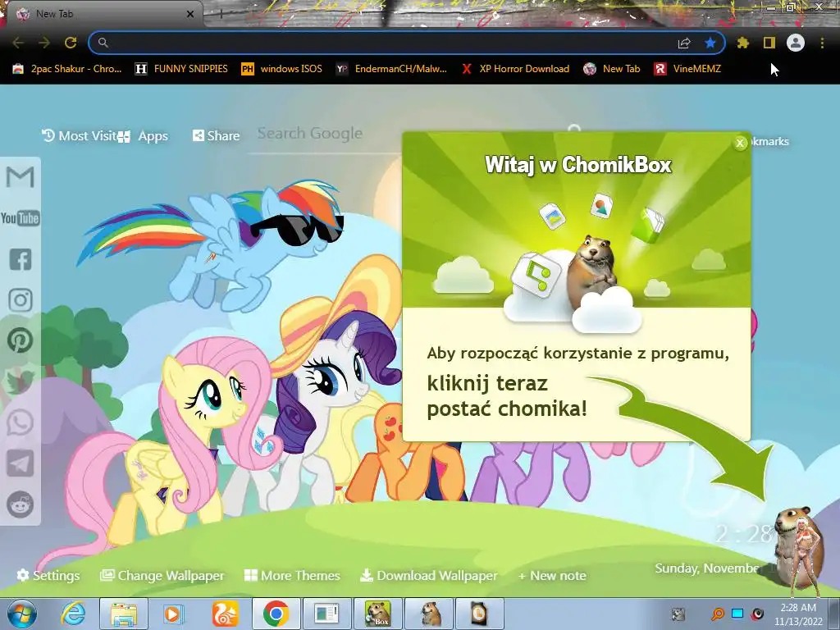The height and width of the screenshot is (630, 840).
Task: Click the share page icon in address bar
Action: (684, 43)
